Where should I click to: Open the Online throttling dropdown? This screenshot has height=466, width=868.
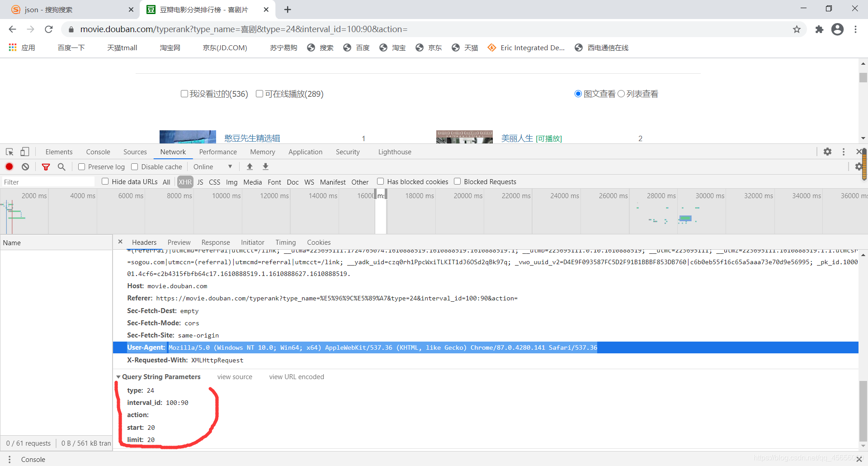pyautogui.click(x=212, y=167)
